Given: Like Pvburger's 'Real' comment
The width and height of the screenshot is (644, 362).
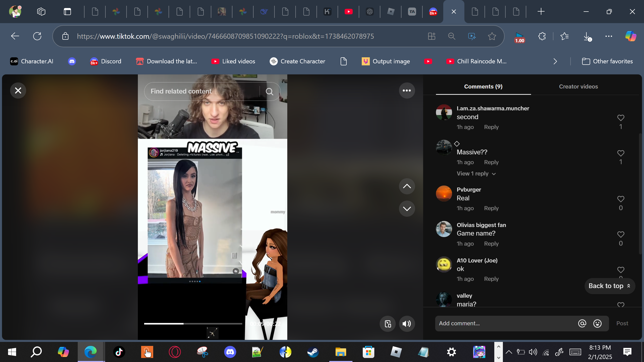Looking at the screenshot, I should tap(621, 199).
